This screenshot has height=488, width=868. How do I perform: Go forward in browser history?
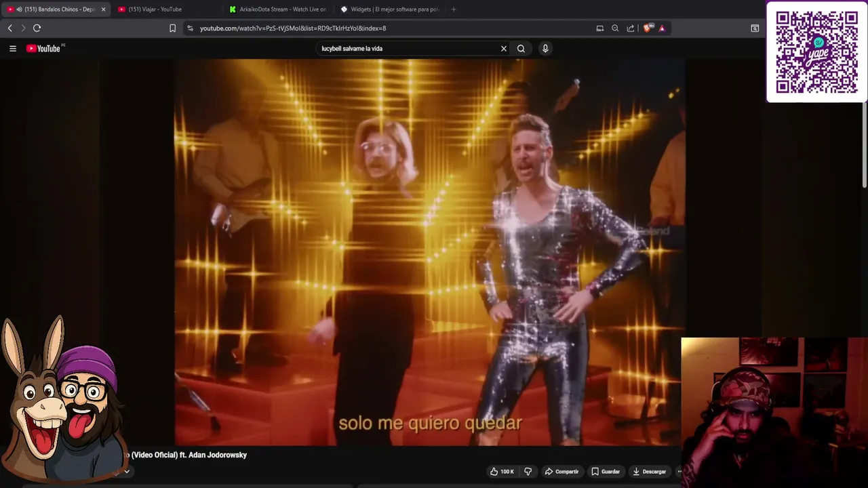pyautogui.click(x=23, y=28)
